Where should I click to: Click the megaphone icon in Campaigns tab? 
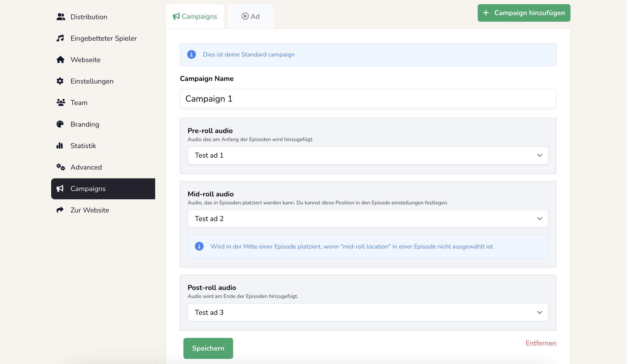[x=176, y=16]
